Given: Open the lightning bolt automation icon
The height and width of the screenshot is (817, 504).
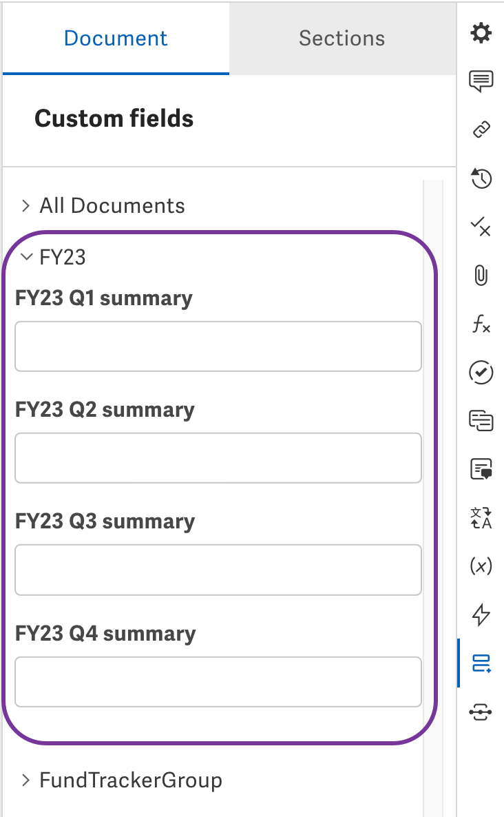Looking at the screenshot, I should [481, 614].
